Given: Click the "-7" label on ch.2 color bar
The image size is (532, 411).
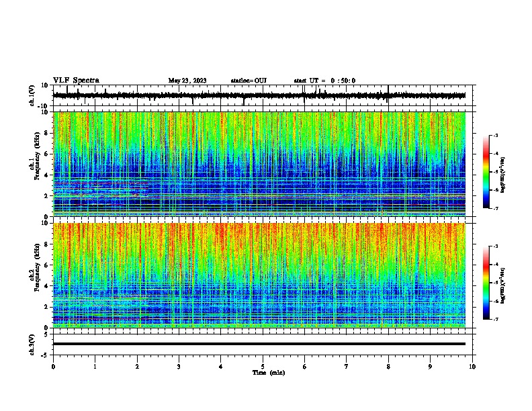Looking at the screenshot, I should (x=495, y=319).
